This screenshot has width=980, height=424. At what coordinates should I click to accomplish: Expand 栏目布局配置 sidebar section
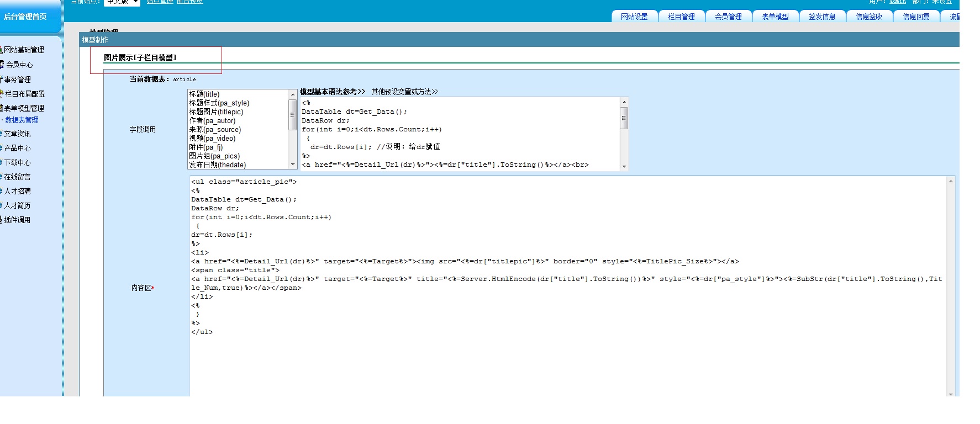(x=25, y=94)
